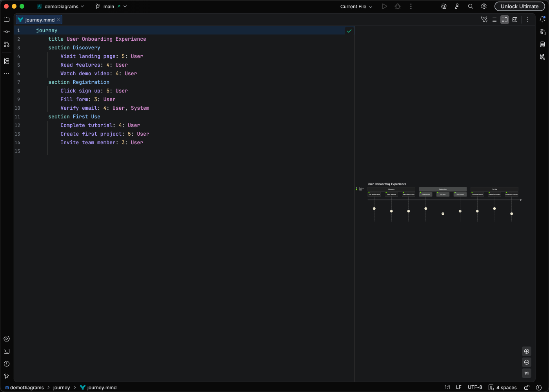Toggle read-only lock in status bar
This screenshot has height=392, width=549.
pyautogui.click(x=527, y=387)
